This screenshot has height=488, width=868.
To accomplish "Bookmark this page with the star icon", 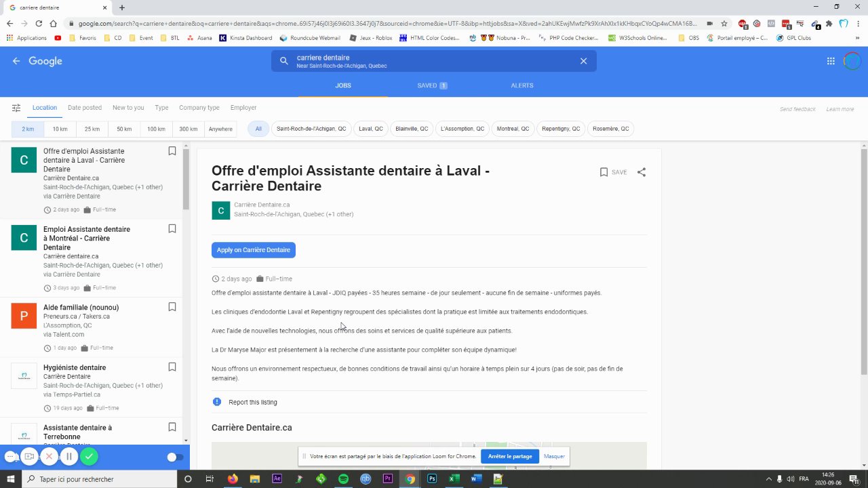I will (724, 23).
